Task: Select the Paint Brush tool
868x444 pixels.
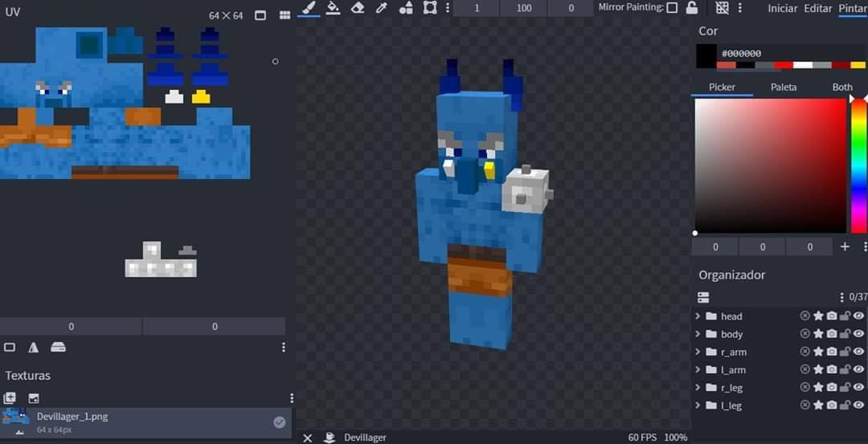Action: click(309, 8)
